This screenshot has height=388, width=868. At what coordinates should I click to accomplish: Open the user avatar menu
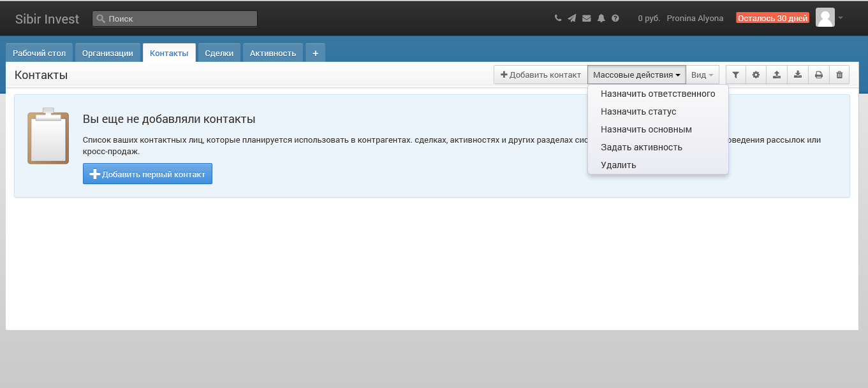click(x=825, y=17)
